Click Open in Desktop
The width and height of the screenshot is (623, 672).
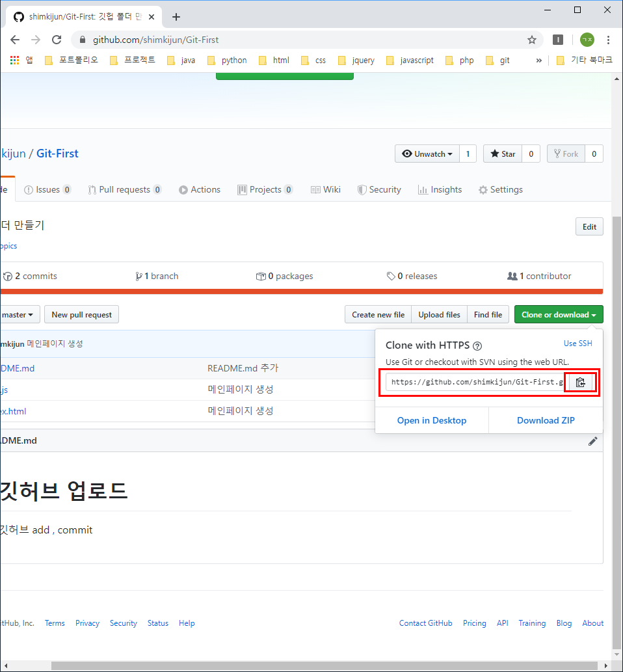[431, 420]
